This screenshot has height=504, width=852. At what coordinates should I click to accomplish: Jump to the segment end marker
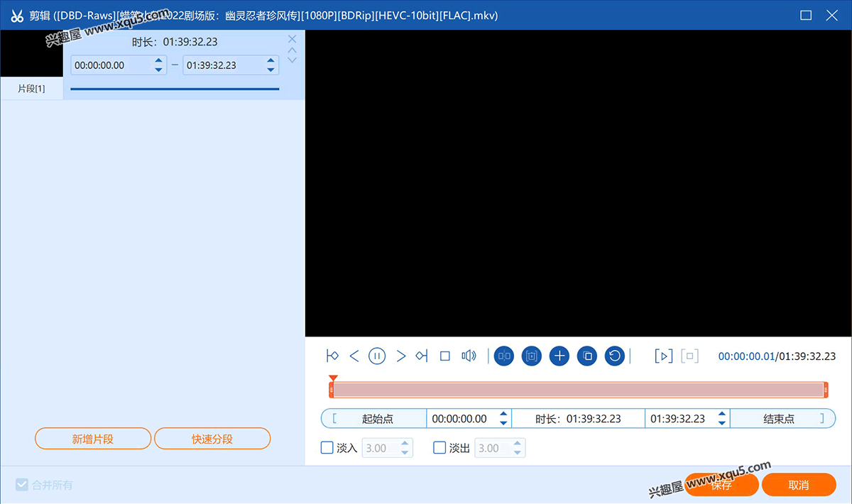[x=422, y=356]
